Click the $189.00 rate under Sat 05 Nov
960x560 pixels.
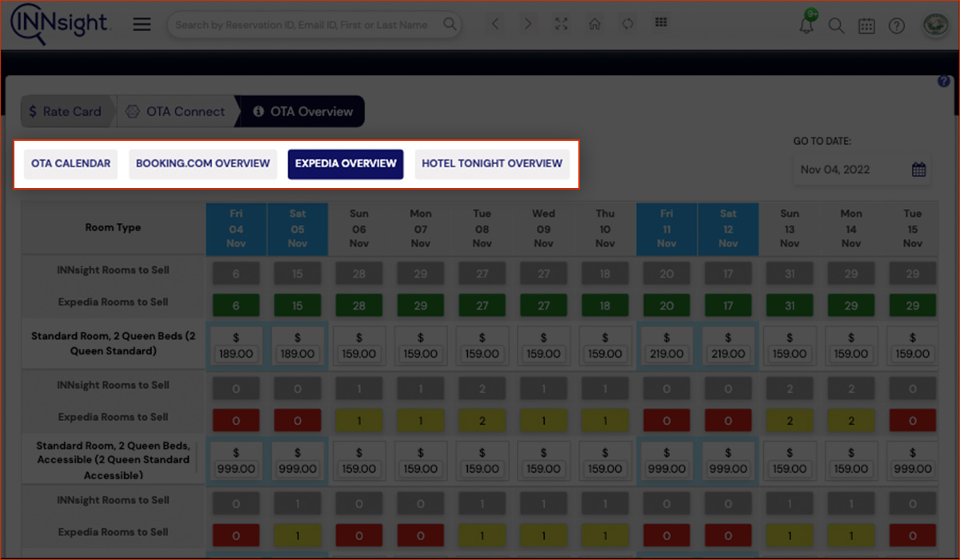(x=298, y=354)
